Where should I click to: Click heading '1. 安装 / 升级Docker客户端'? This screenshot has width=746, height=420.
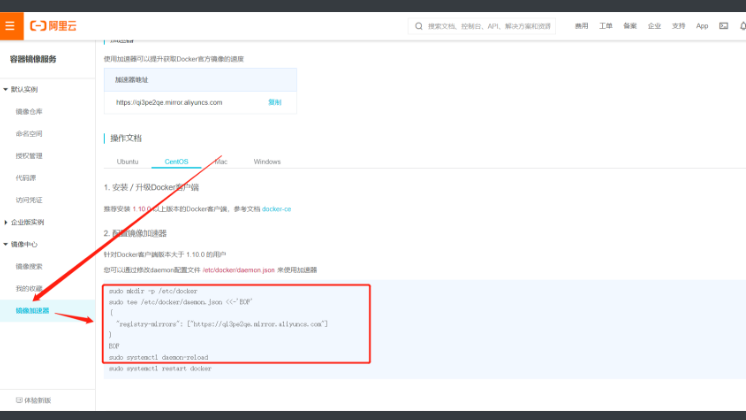151,187
